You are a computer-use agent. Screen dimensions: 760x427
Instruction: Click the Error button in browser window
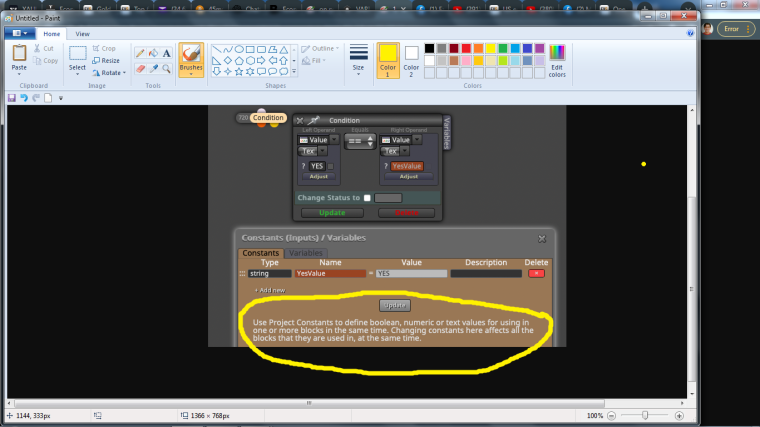coord(736,29)
